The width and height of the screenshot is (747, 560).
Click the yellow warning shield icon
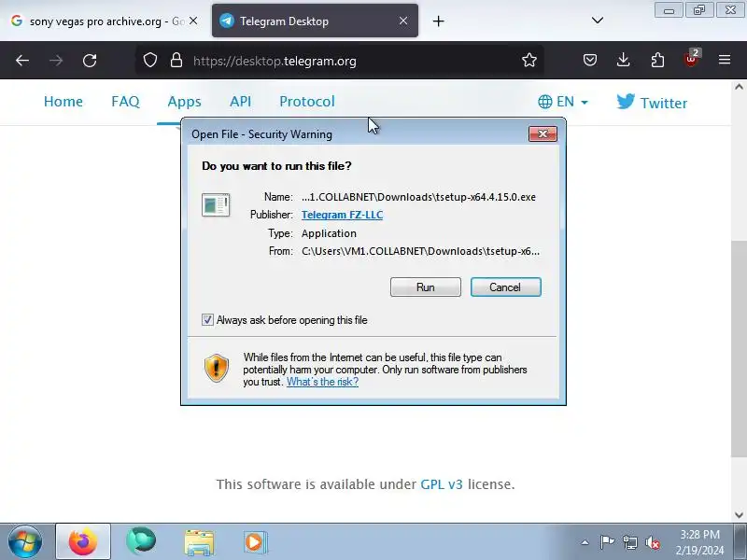pos(217,368)
